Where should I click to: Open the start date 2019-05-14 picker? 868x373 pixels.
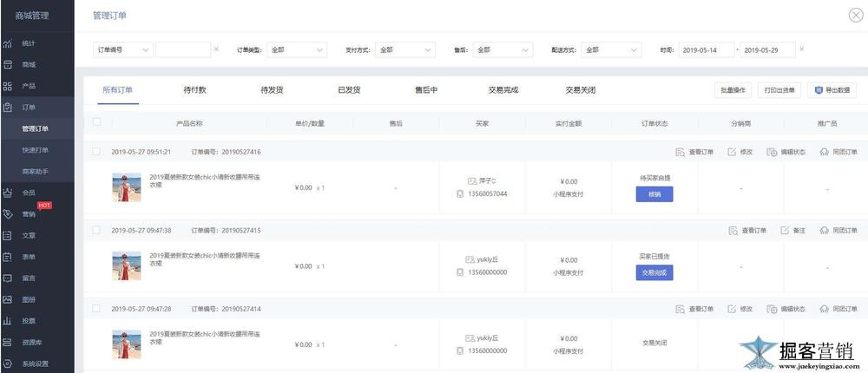pyautogui.click(x=707, y=49)
